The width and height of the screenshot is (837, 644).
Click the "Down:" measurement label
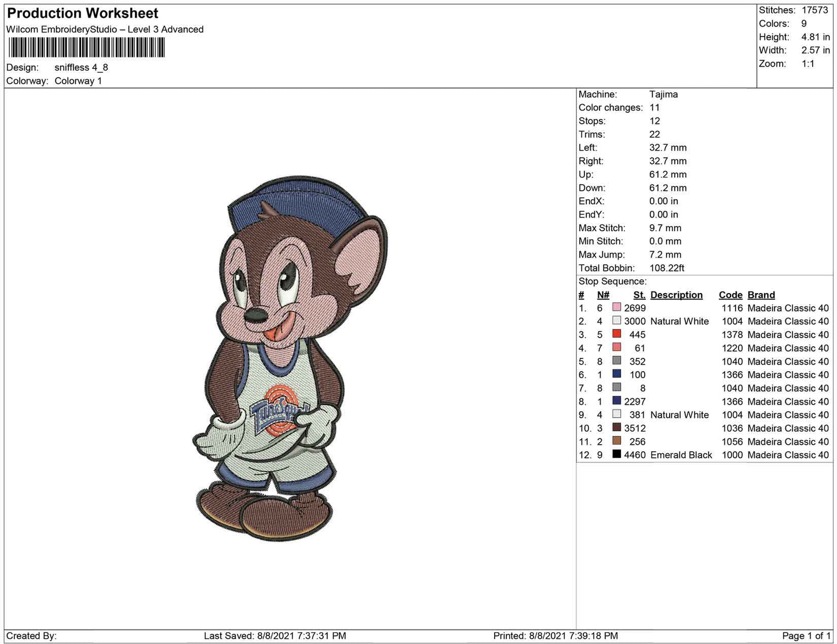[592, 188]
